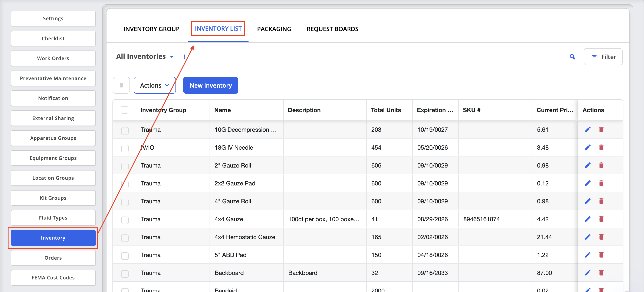Image resolution: width=644 pixels, height=292 pixels.
Task: Open Checklist in the sidebar
Action: click(53, 39)
